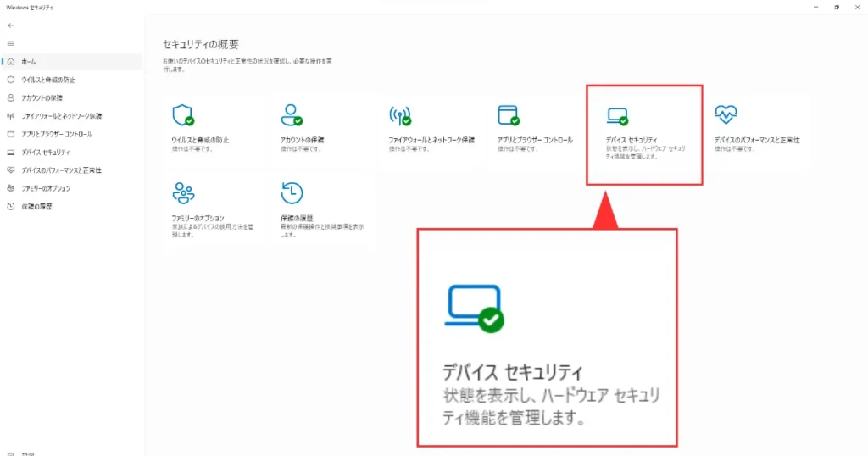Viewport: 868px width, 456px height.
Task: Click the large history clock icon in 保護の履歴 tile
Action: tap(292, 193)
